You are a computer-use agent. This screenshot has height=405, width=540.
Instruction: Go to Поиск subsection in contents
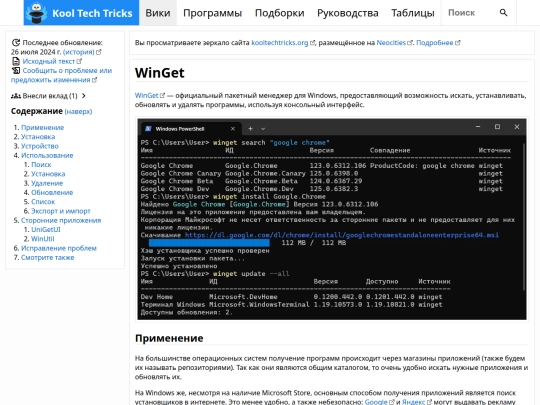pos(41,165)
